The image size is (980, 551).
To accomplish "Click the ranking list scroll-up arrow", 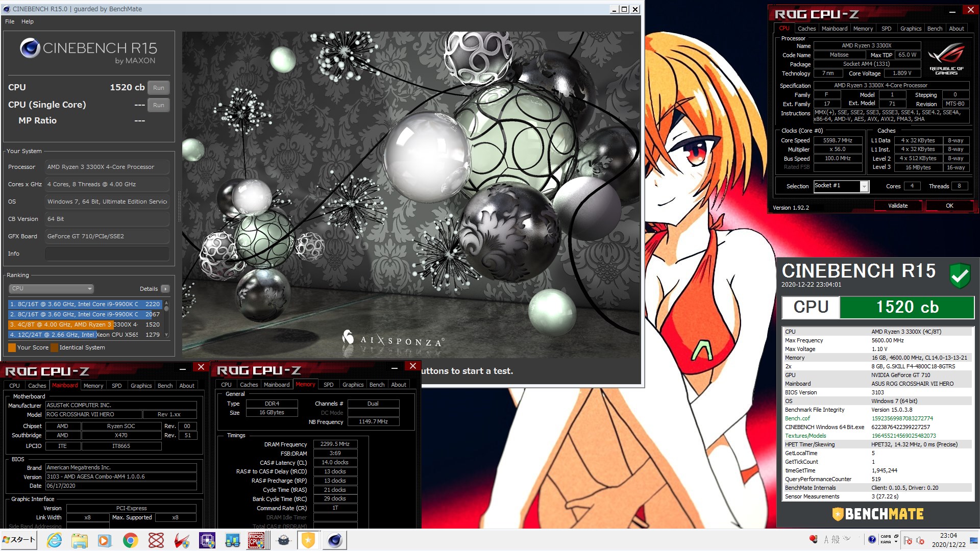I will [166, 303].
